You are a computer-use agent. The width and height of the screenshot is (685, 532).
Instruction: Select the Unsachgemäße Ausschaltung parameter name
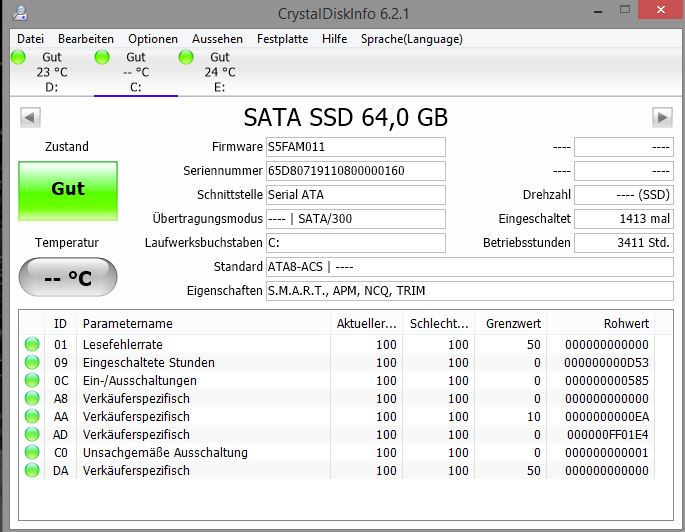click(165, 453)
